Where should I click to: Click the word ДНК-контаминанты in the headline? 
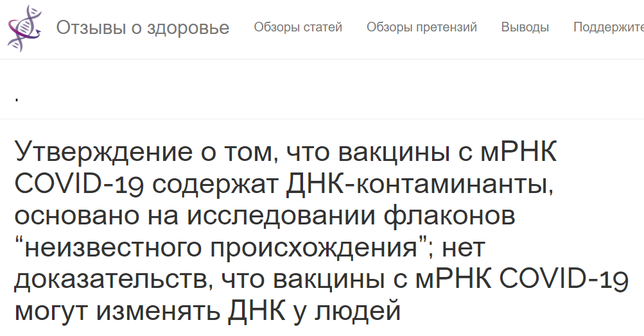pos(420,184)
